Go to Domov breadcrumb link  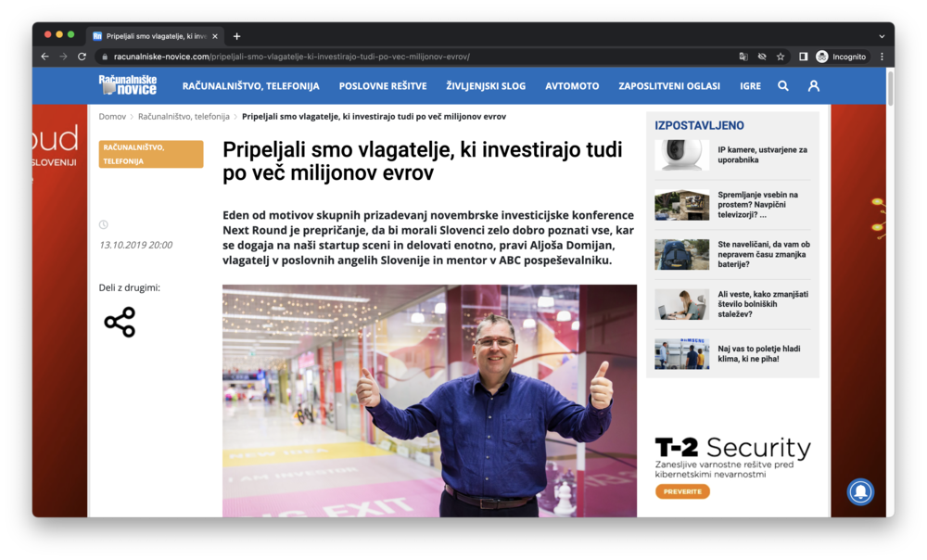(112, 117)
